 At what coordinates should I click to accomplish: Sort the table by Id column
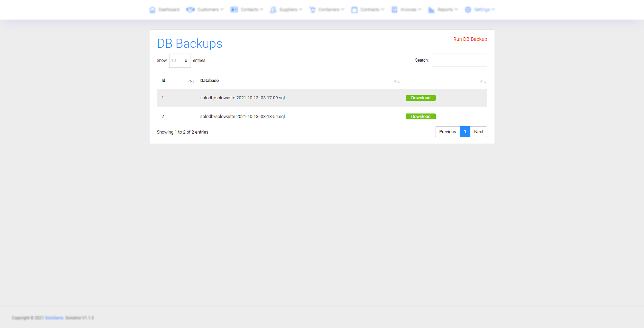point(192,81)
